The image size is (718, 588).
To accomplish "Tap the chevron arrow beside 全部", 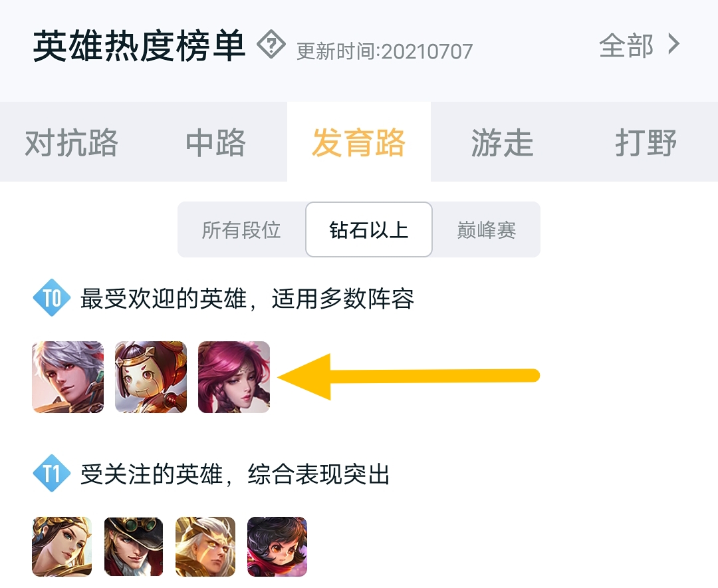I will pos(673,45).
